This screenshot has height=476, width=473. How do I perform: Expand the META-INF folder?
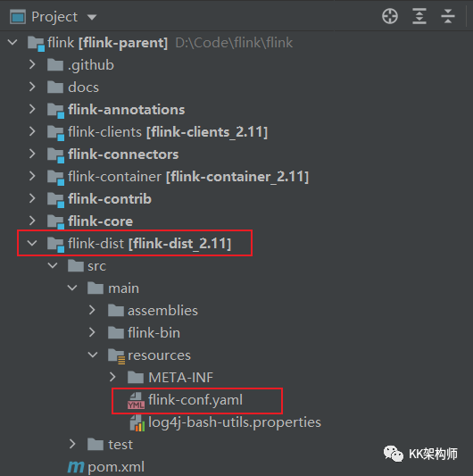pos(112,377)
